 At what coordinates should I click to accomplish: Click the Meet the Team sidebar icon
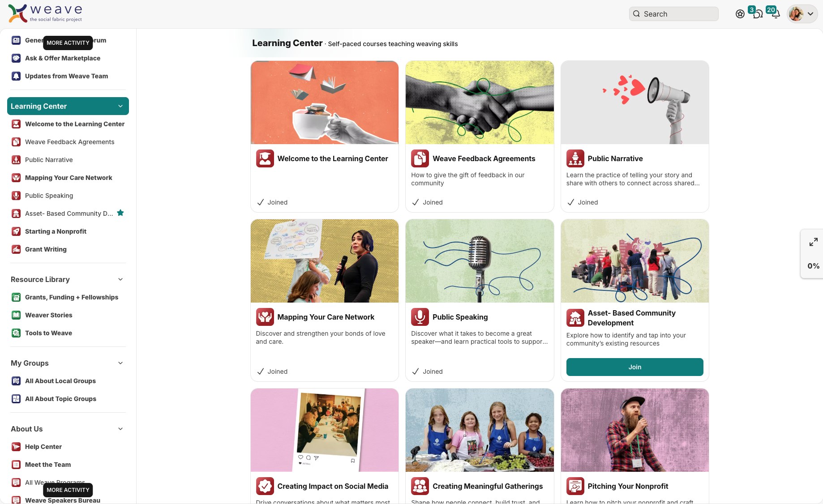16,465
